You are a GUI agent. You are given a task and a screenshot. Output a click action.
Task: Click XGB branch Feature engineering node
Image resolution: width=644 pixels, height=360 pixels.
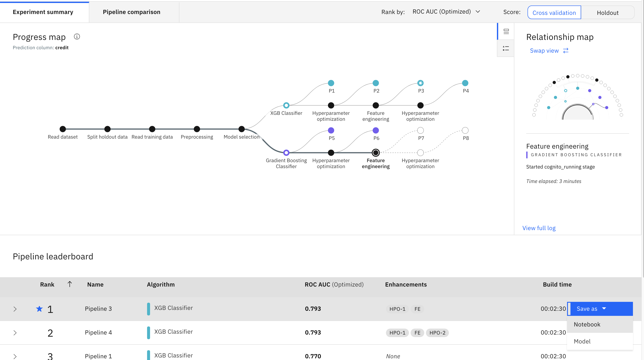[376, 105]
